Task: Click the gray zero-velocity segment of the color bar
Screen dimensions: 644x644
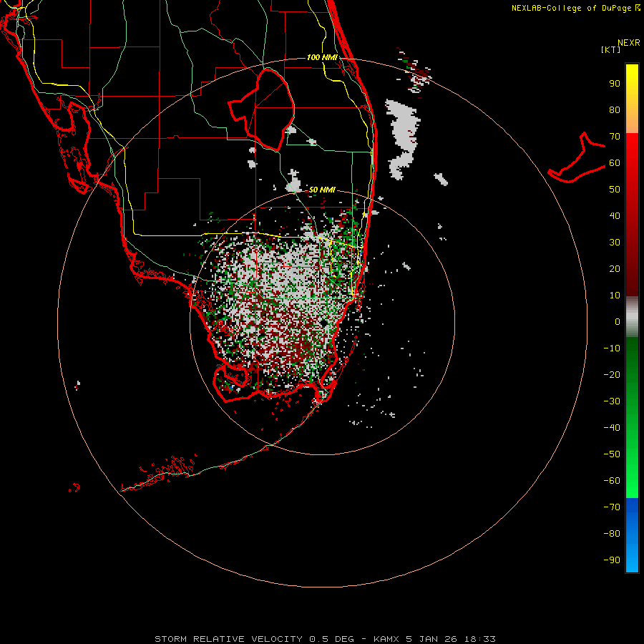Action: pyautogui.click(x=632, y=317)
